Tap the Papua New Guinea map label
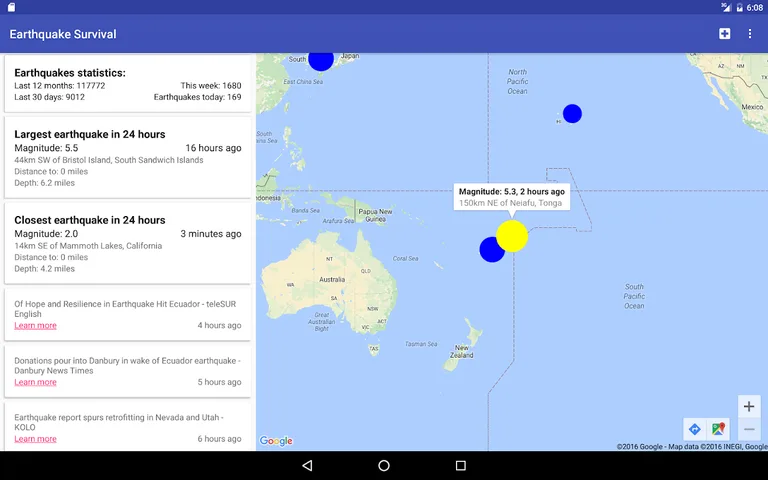The width and height of the screenshot is (768, 480). click(x=375, y=216)
